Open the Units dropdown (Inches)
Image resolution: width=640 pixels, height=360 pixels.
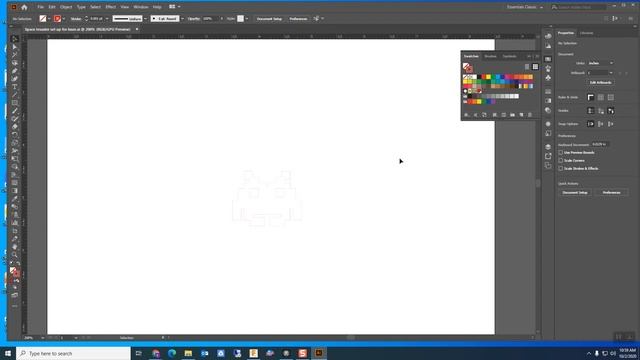coord(600,63)
